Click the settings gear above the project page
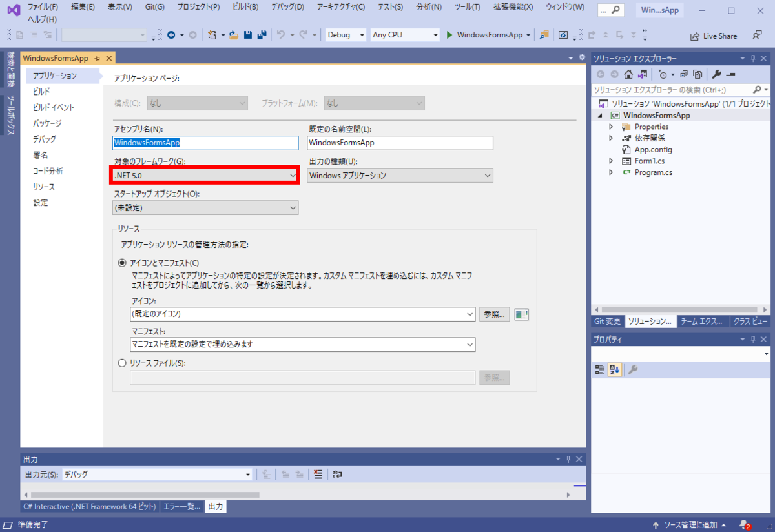This screenshot has height=532, width=775. [582, 57]
